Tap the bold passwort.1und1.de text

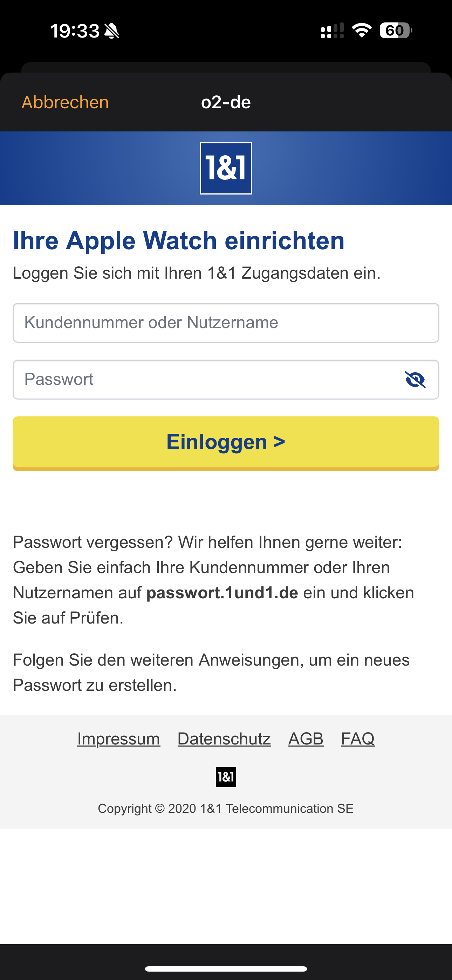[x=222, y=593]
